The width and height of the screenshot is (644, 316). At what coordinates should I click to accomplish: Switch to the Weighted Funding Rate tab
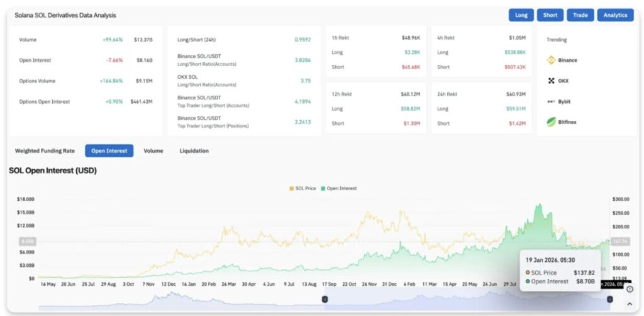(x=45, y=151)
